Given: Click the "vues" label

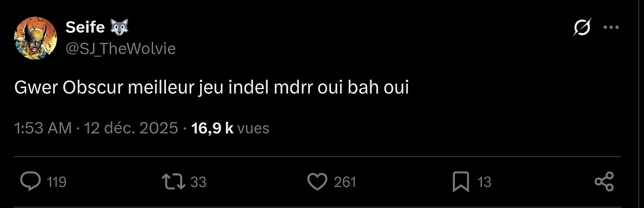Looking at the screenshot, I should tap(253, 128).
